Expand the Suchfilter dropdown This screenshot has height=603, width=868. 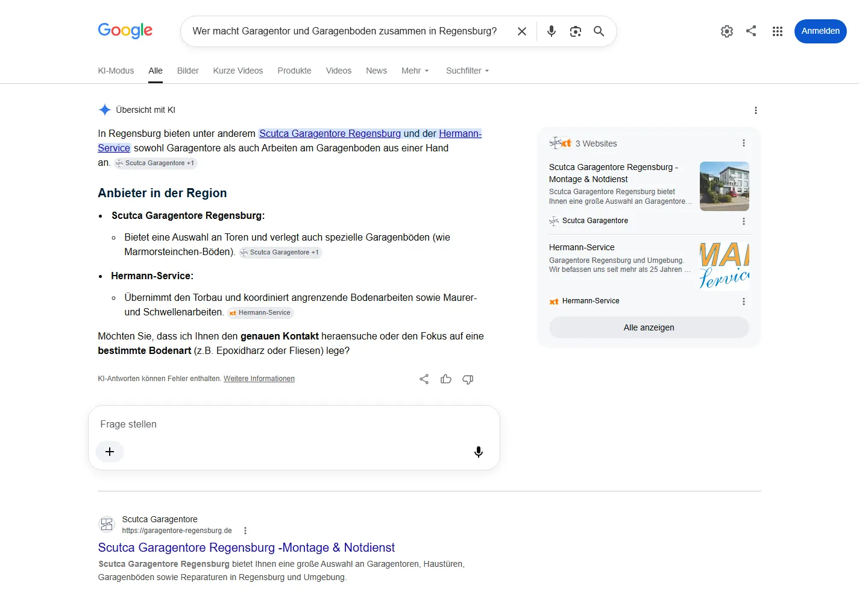pos(468,71)
